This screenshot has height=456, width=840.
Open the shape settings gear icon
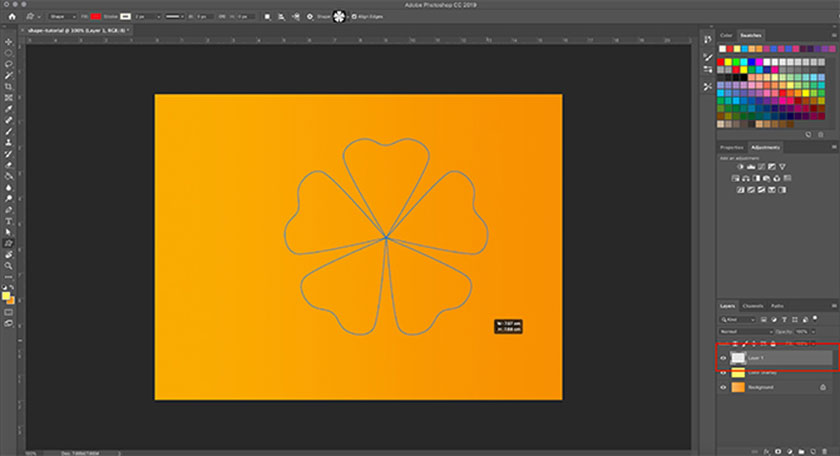pyautogui.click(x=310, y=17)
